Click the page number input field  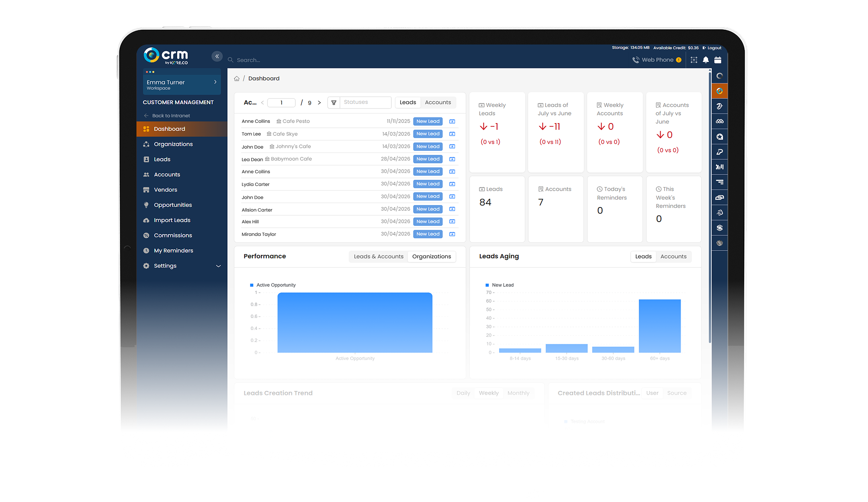click(282, 103)
